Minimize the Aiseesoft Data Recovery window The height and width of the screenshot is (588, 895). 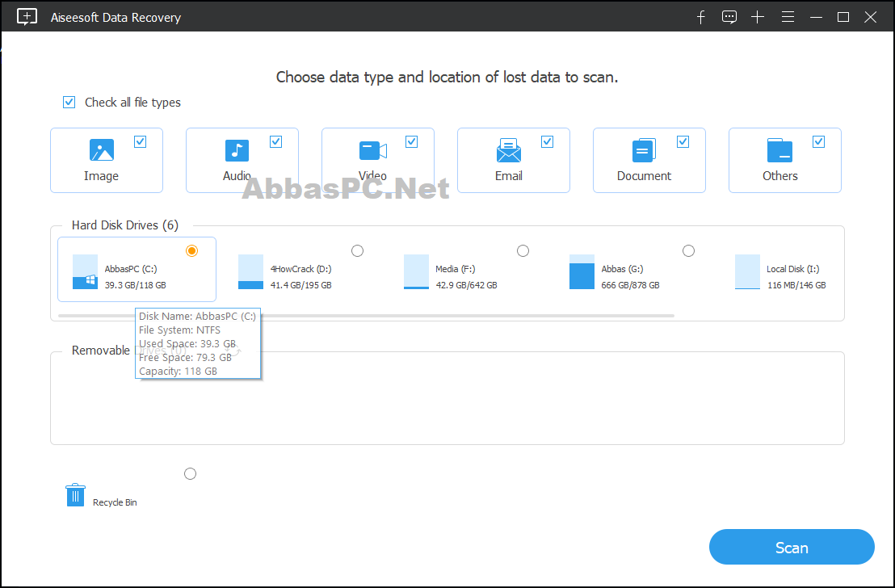pos(816,17)
